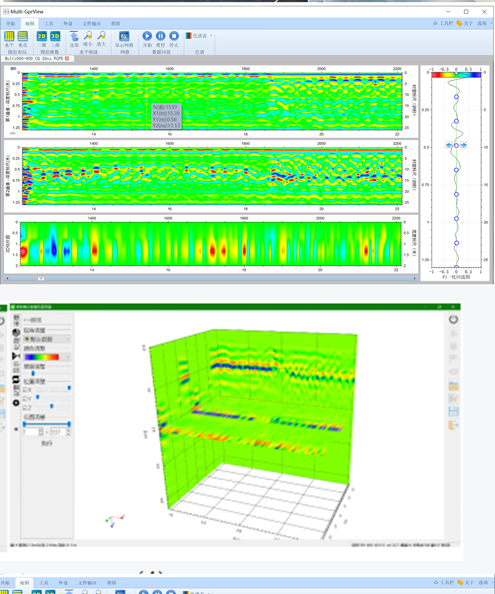Image resolution: width=495 pixels, height=594 pixels.
Task: Open the 工具 ribbon tab in top window
Action: [x=49, y=23]
